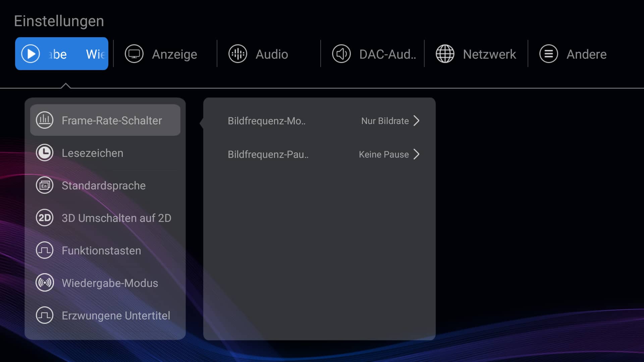Click the monitor icon beside Anzeige
644x362 pixels.
[x=134, y=54]
